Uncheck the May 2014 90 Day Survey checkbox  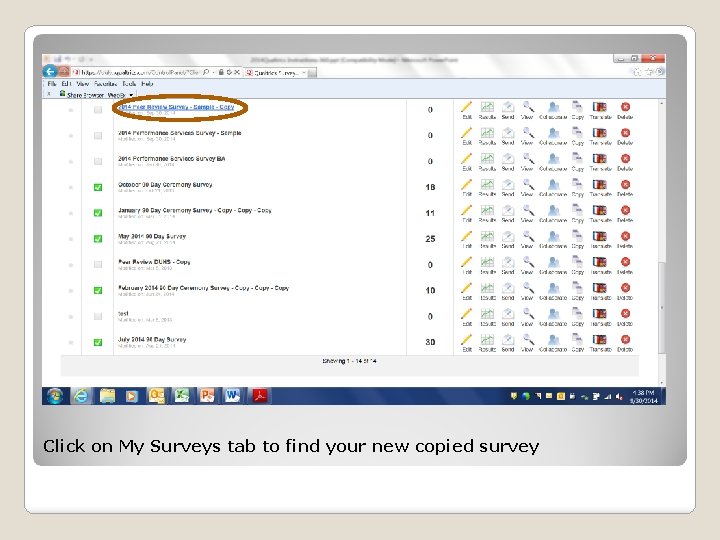98,239
